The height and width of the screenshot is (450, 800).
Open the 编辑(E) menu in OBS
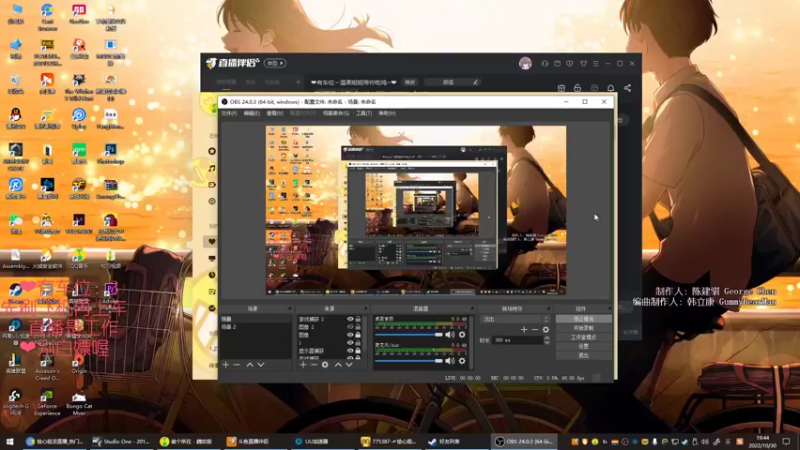coord(252,113)
